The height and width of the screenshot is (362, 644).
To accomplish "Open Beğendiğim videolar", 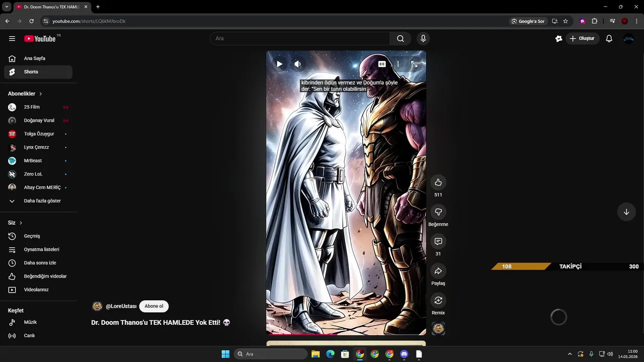I will point(38,277).
